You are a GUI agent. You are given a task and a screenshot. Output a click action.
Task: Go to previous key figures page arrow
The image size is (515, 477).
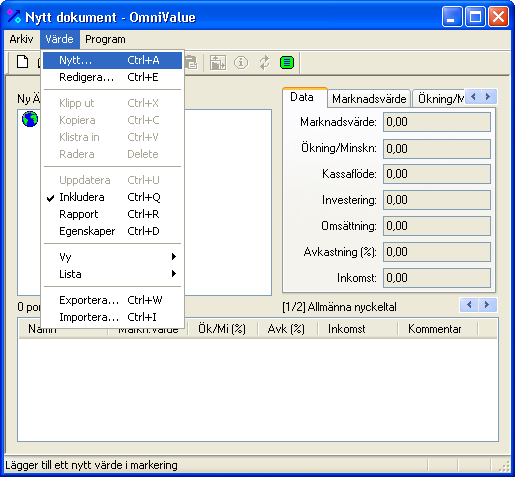point(469,305)
